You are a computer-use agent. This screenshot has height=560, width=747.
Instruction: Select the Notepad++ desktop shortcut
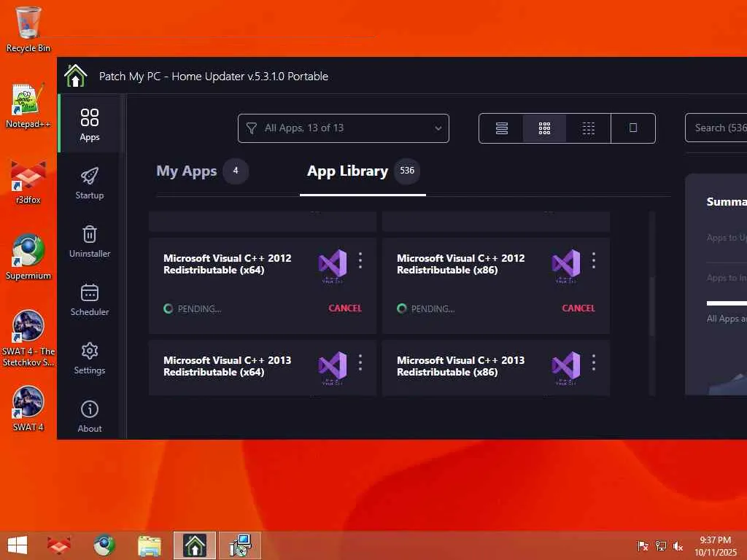click(28, 106)
